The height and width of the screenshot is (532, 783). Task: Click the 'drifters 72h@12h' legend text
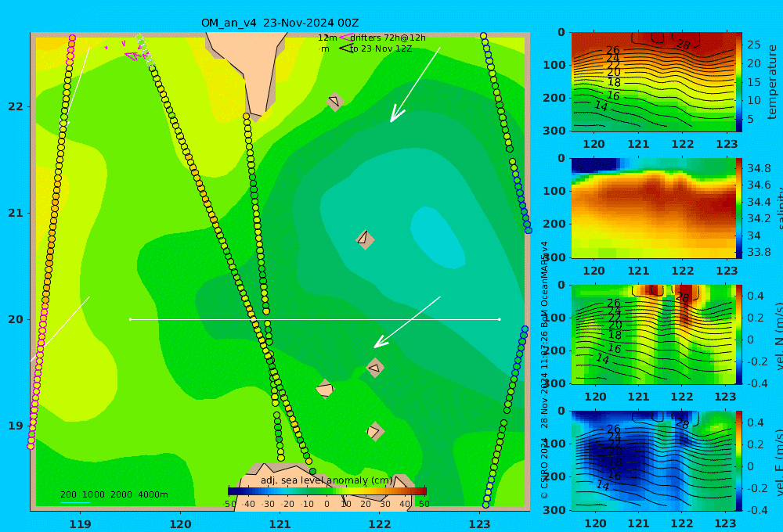click(388, 38)
